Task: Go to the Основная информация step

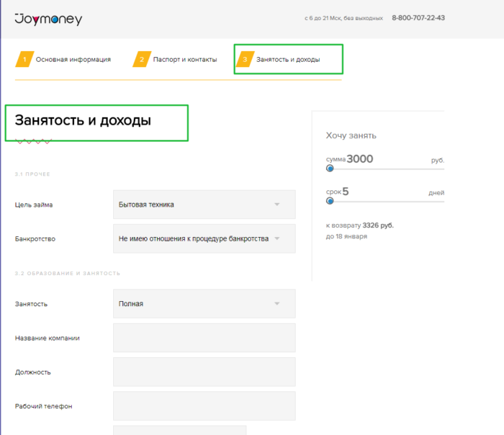Action: [x=73, y=59]
